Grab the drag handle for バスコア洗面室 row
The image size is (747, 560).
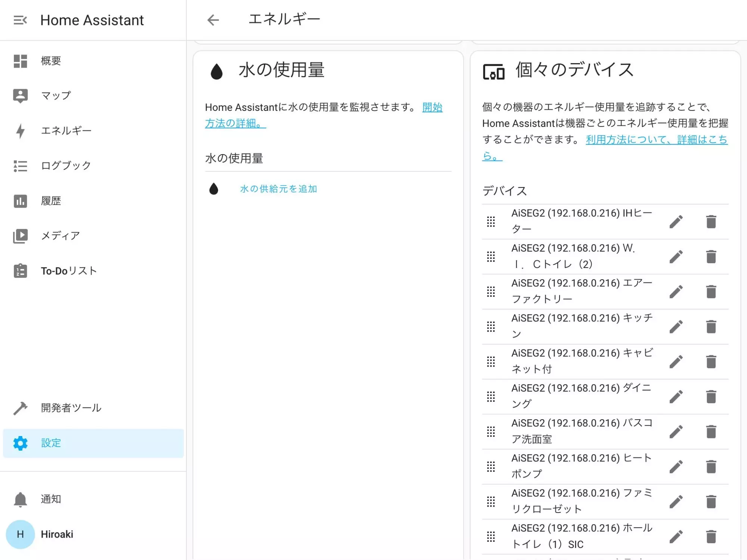[491, 432]
